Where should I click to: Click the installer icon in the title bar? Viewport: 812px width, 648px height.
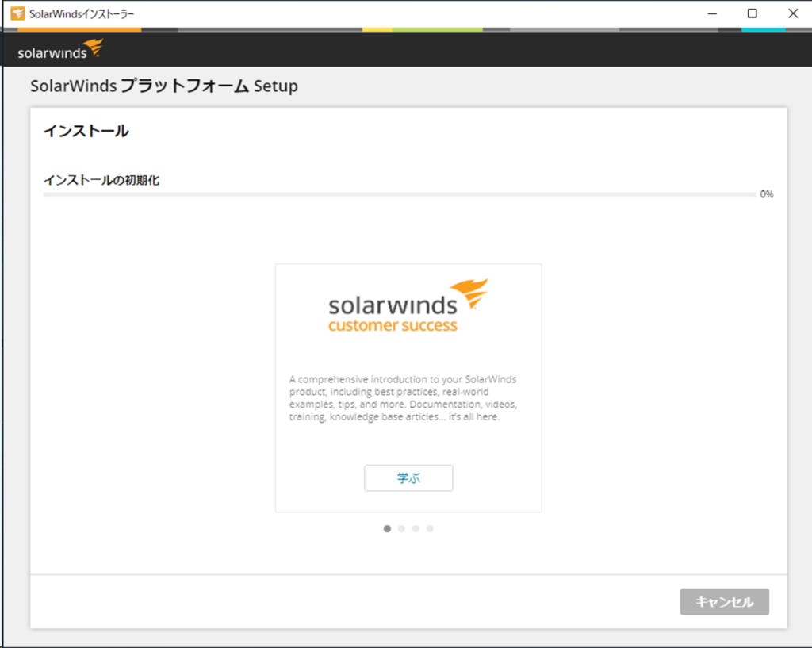pos(17,13)
